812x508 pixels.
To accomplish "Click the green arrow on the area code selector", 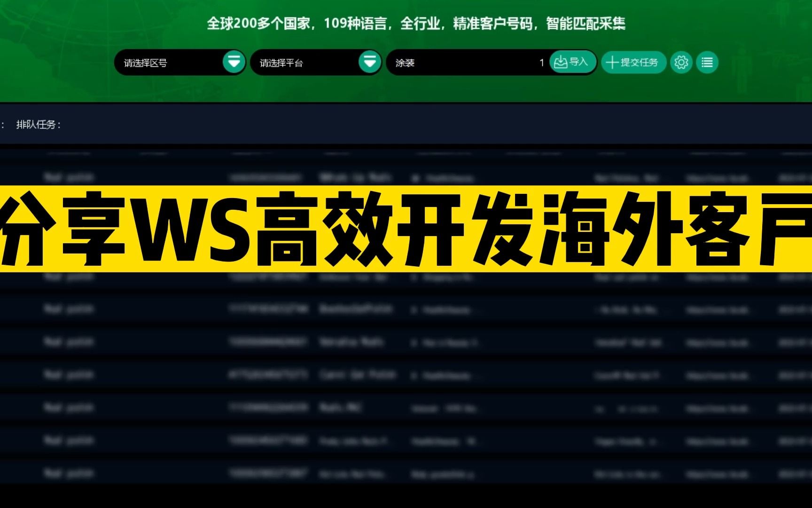I will click(x=234, y=62).
